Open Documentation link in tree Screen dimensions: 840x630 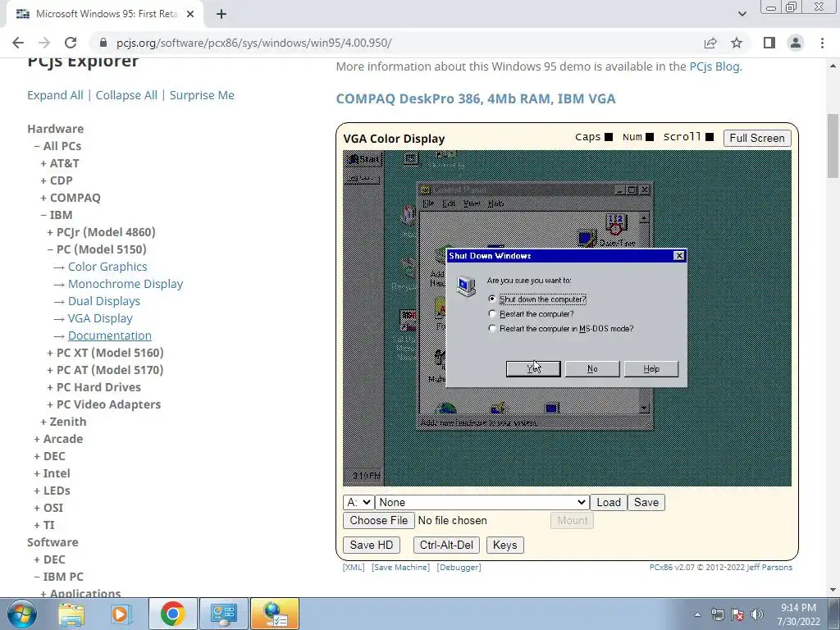[110, 336]
